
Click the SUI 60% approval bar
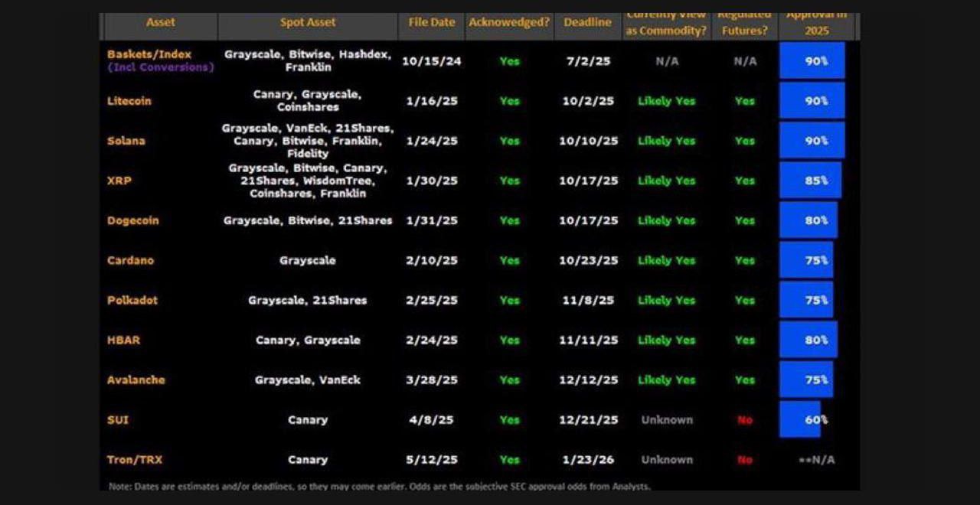point(800,419)
